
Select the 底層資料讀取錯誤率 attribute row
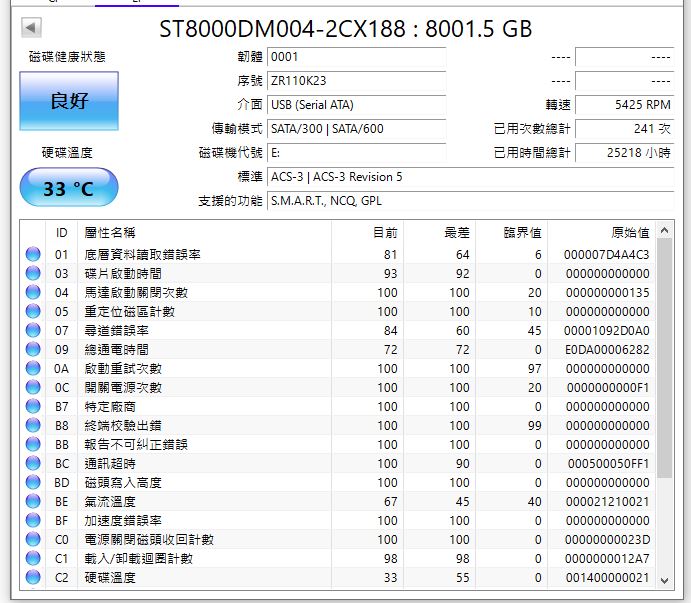click(338, 254)
